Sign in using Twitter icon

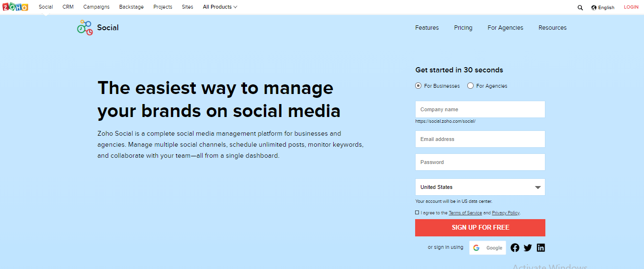[x=528, y=248]
